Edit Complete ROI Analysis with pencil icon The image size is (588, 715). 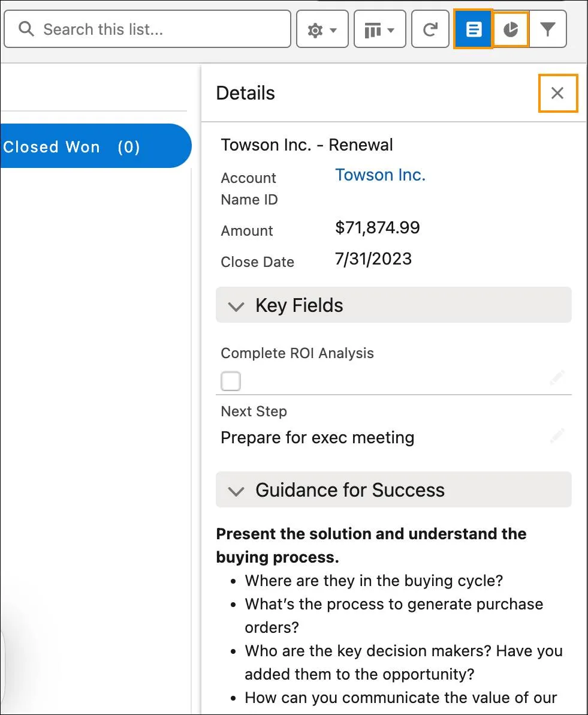557,378
